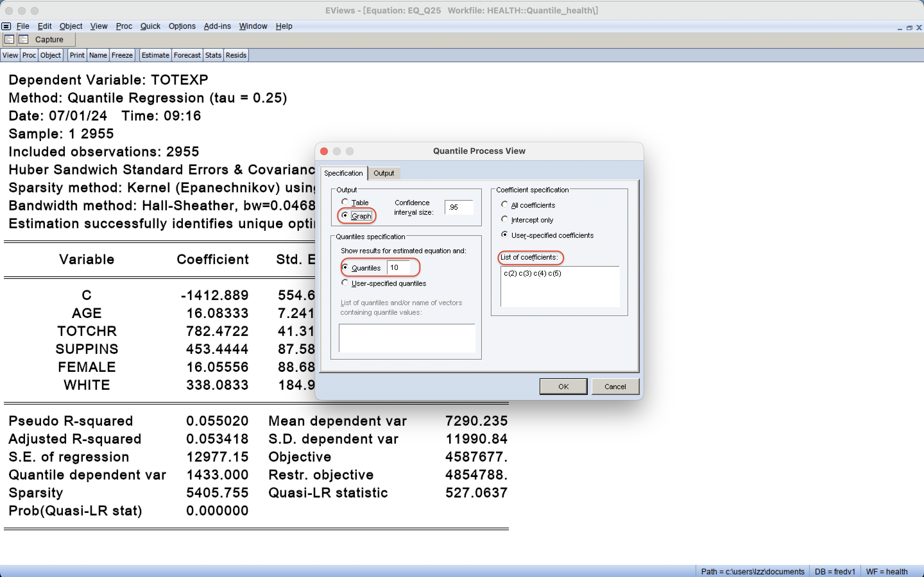Image resolution: width=924 pixels, height=577 pixels.
Task: Click the list of coefficients text box
Action: pos(559,287)
